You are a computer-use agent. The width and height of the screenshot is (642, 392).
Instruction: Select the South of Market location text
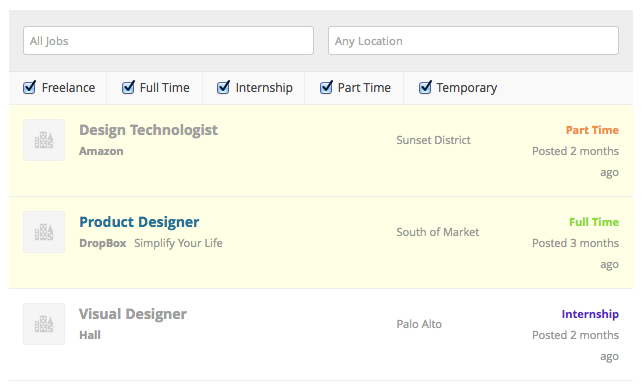[x=438, y=232]
